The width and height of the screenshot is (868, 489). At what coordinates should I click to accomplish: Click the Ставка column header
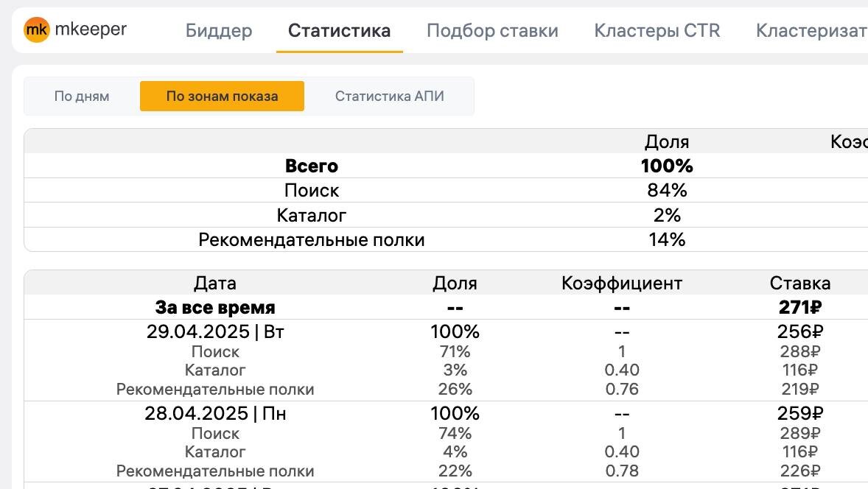[799, 284]
